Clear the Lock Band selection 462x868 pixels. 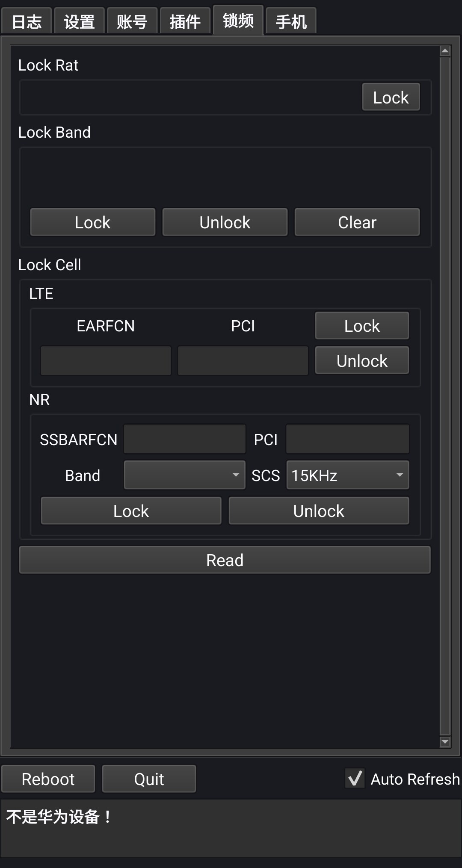click(x=357, y=222)
